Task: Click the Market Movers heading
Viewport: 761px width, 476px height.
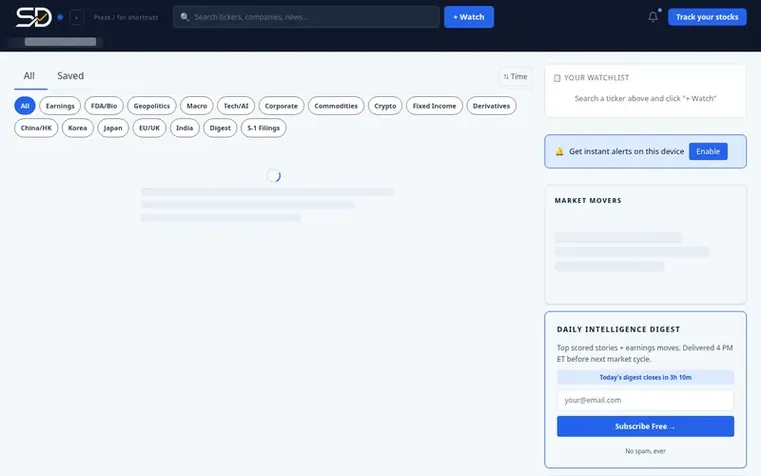Action: [588, 200]
